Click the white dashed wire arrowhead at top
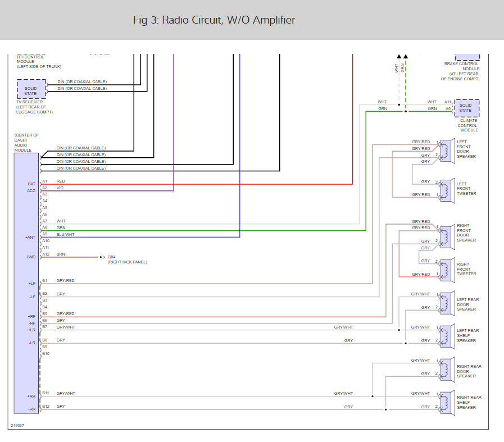This screenshot has height=442, width=504. tap(399, 57)
